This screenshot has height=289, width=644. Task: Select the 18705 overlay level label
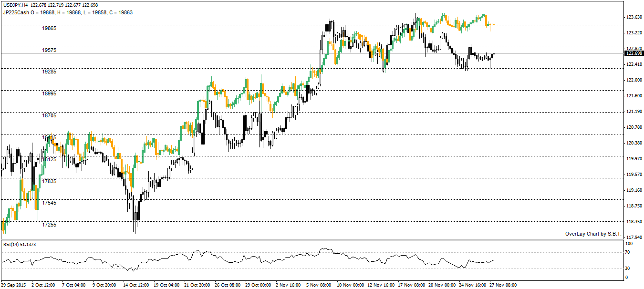point(50,115)
